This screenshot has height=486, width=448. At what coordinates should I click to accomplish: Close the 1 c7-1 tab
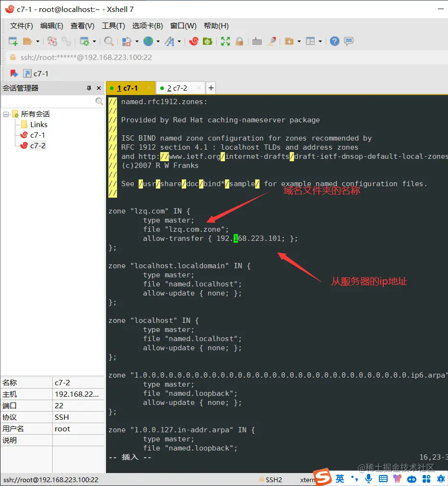click(x=149, y=88)
